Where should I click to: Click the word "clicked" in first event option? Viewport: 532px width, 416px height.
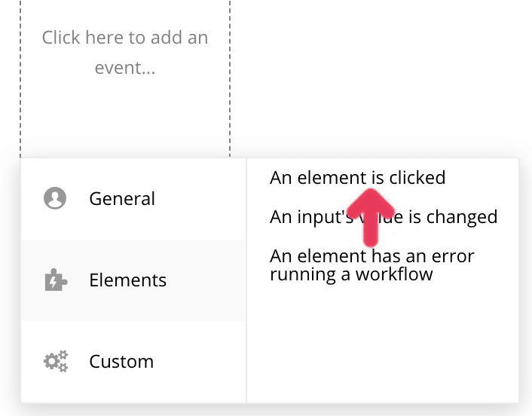[417, 178]
